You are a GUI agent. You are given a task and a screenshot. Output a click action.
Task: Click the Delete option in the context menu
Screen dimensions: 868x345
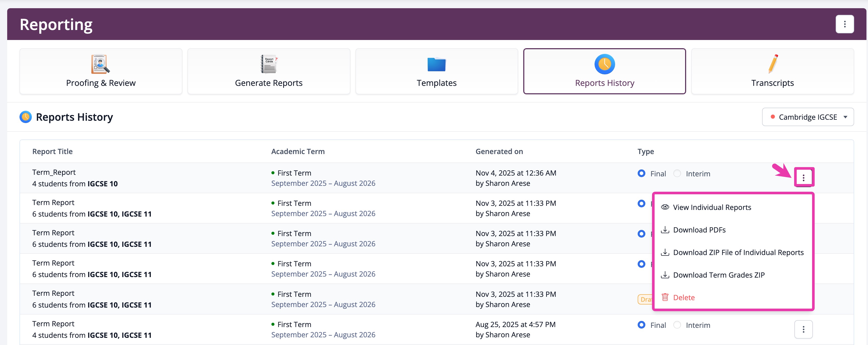pos(684,297)
